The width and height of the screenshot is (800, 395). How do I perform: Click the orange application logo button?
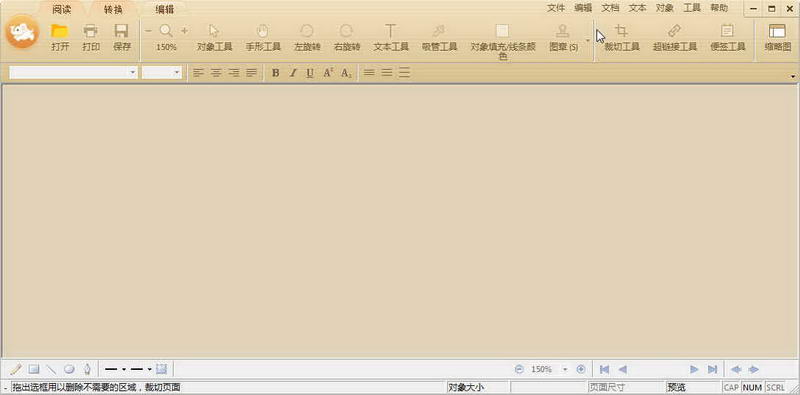(22, 33)
